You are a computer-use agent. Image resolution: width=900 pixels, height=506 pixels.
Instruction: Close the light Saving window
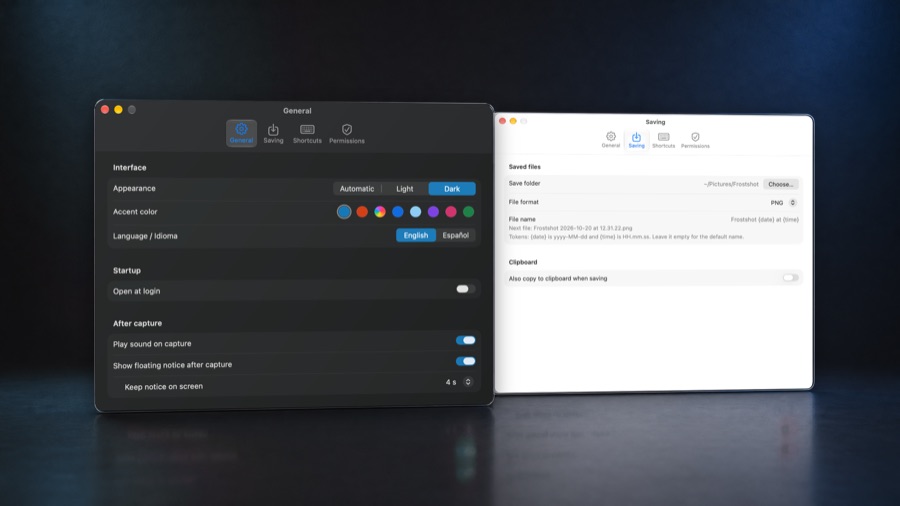pyautogui.click(x=502, y=121)
